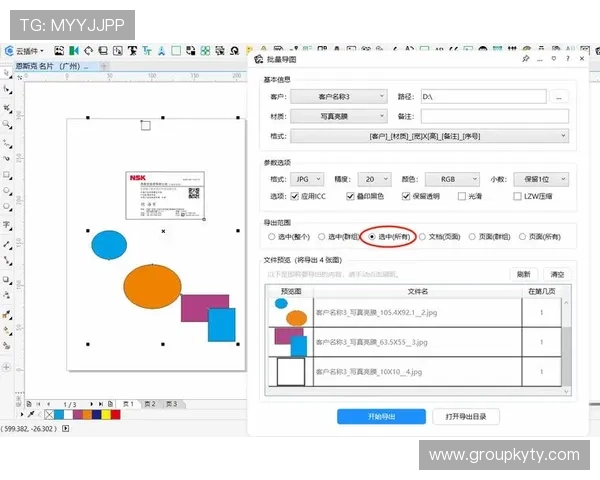Click the 刷新 button

click(523, 274)
